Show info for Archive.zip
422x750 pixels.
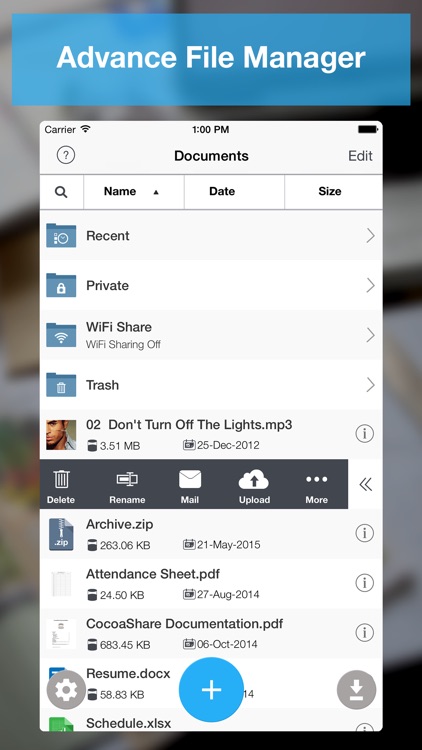pos(365,533)
